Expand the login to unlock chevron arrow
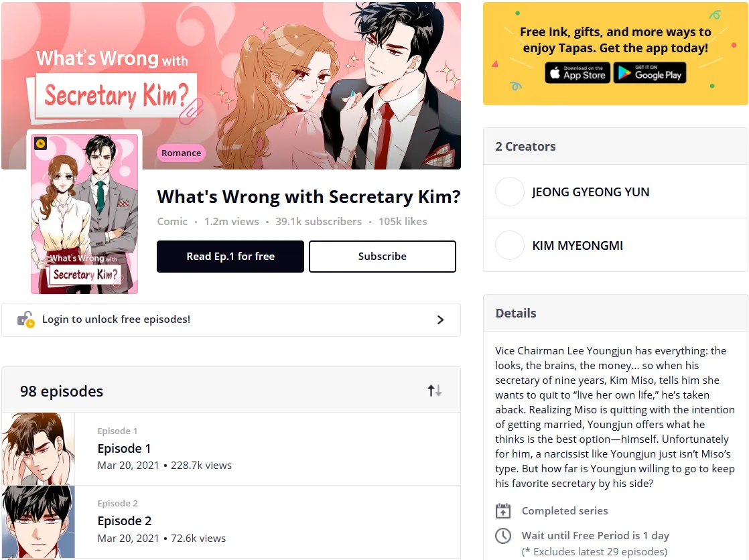The image size is (749, 560). tap(440, 320)
